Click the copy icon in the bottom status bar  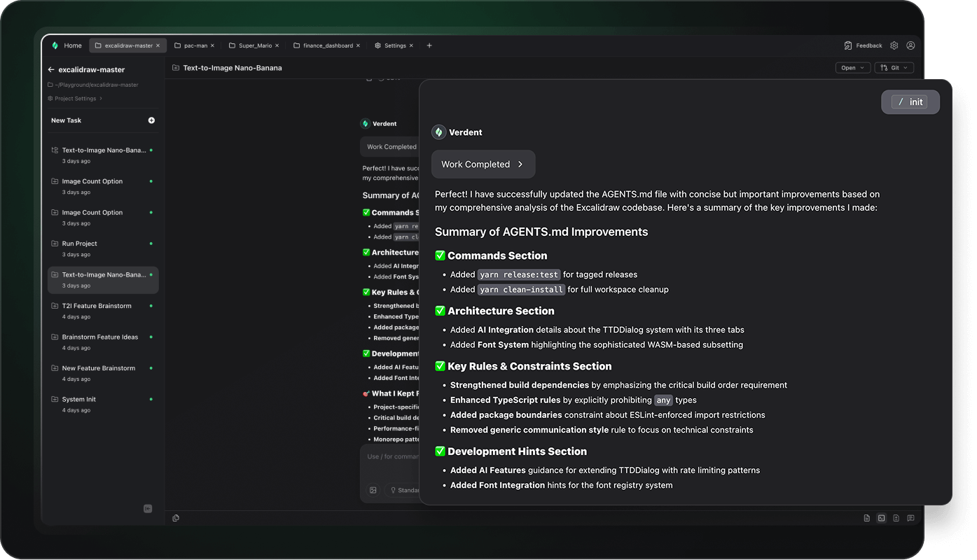pyautogui.click(x=176, y=518)
